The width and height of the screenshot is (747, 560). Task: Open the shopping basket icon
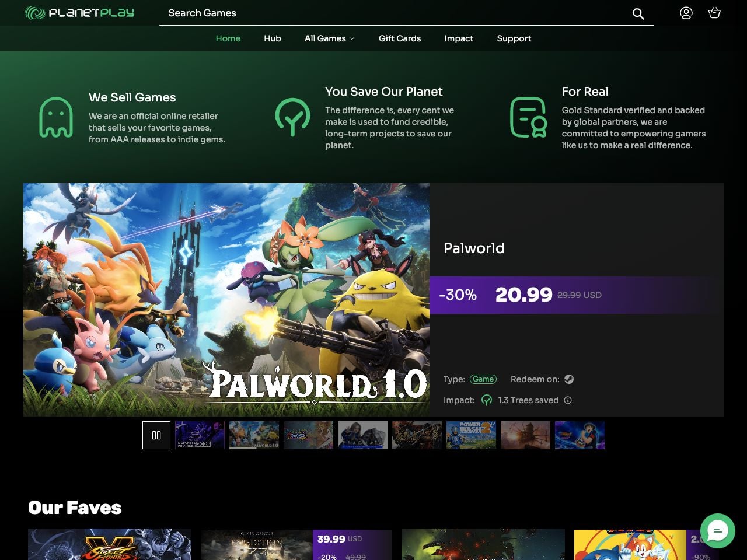point(714,13)
